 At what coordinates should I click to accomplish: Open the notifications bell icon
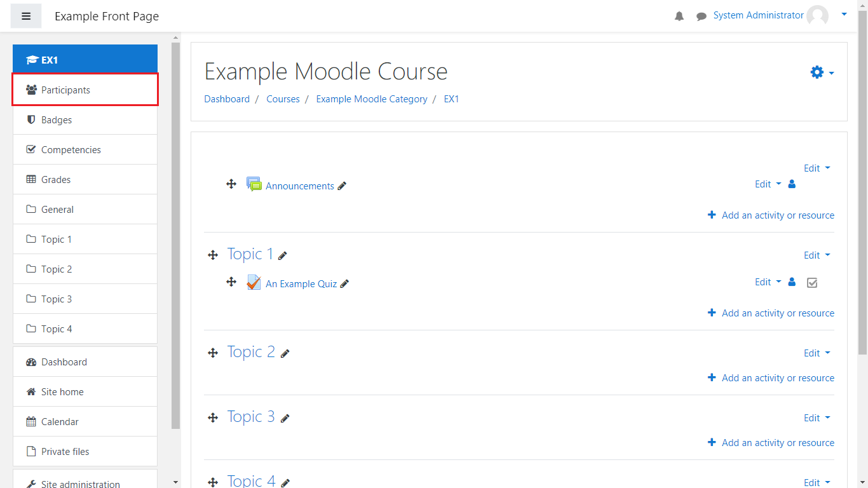679,17
